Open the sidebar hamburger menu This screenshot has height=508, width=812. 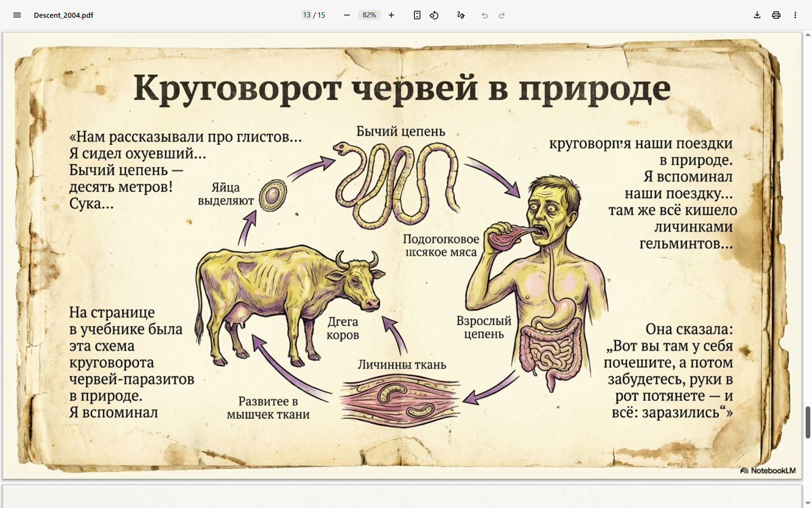click(17, 15)
